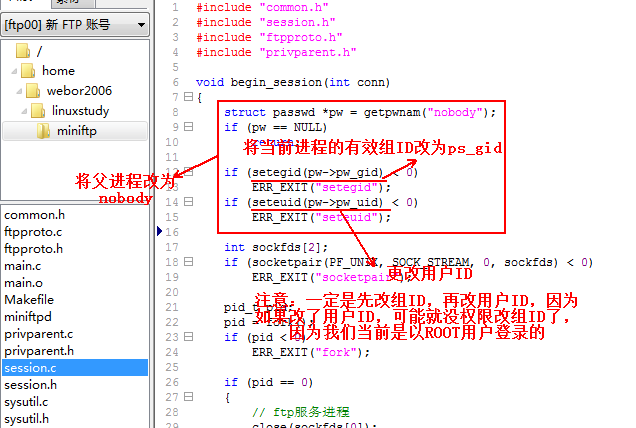636x428 pixels.
Task: Open the [ftp00] FTP account dropdown
Action: [x=75, y=25]
